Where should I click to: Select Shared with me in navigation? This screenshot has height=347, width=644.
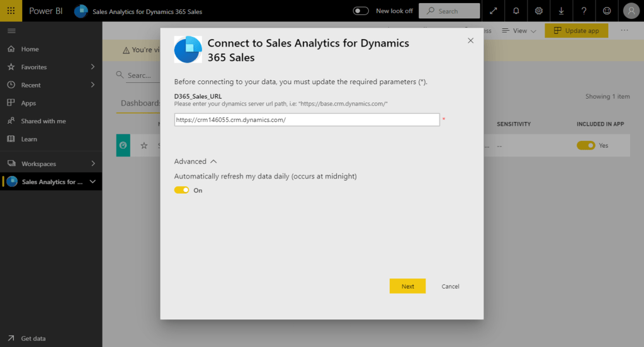[43, 121]
